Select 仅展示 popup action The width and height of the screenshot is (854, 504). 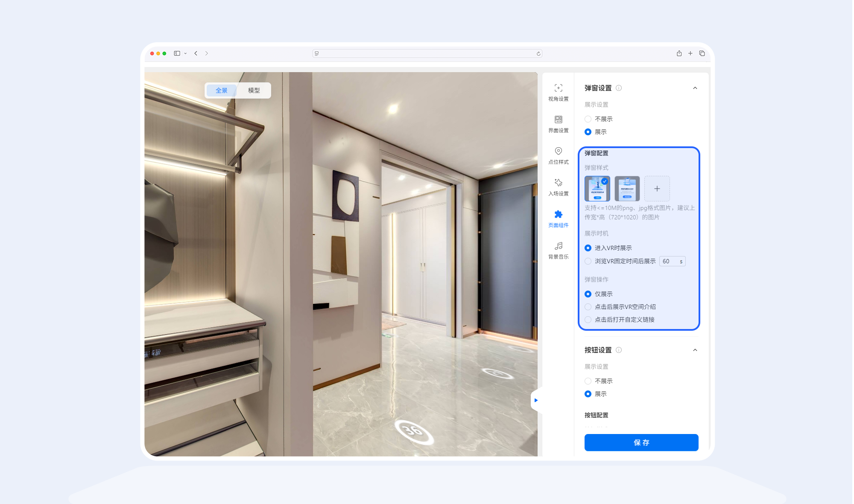(599, 294)
